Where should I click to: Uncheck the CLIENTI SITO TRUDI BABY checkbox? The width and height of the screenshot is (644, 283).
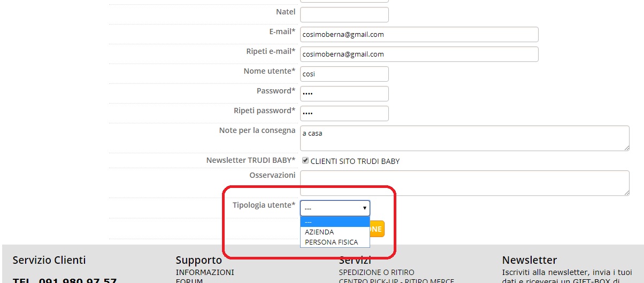coord(305,161)
